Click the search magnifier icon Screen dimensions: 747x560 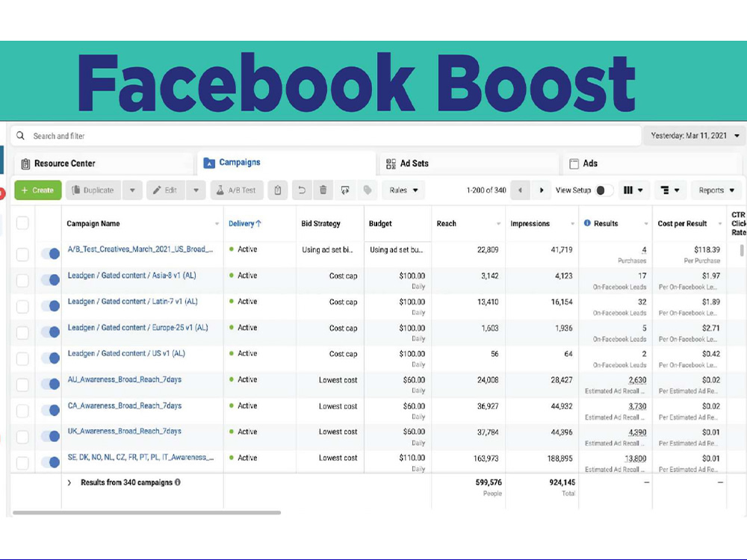point(20,136)
